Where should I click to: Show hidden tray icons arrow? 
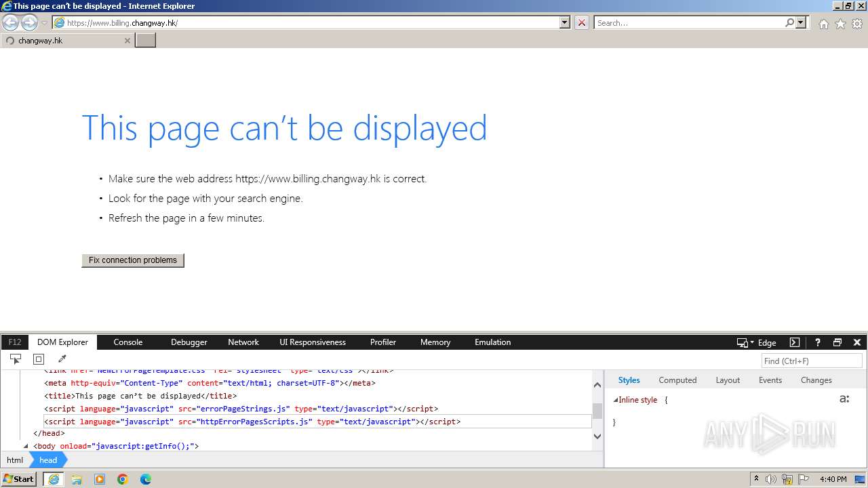pos(757,479)
